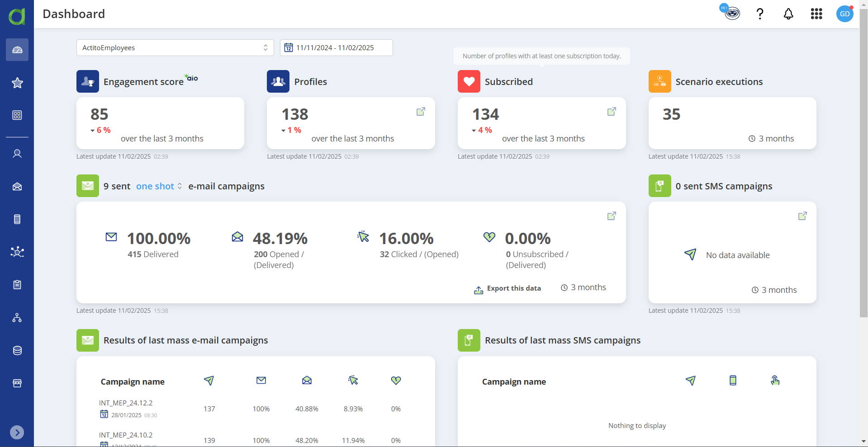Click the '48.19%' opened rate
The width and height of the screenshot is (868, 447).
[x=280, y=239]
